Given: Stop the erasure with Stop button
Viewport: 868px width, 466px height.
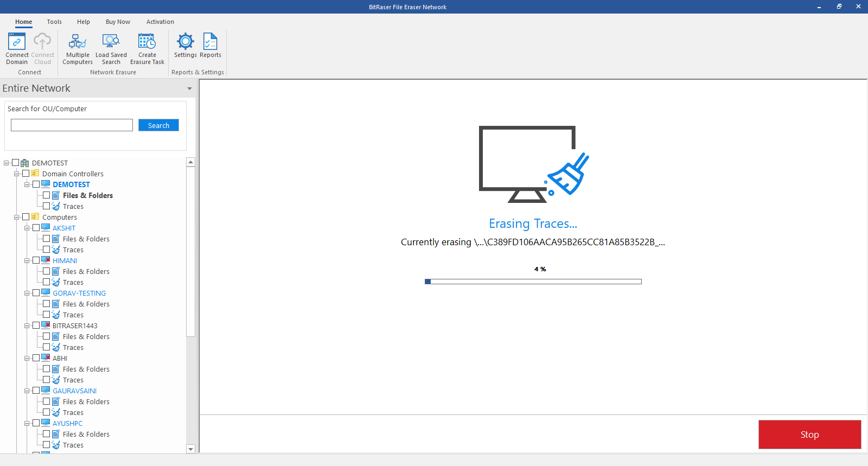Looking at the screenshot, I should 809,435.
